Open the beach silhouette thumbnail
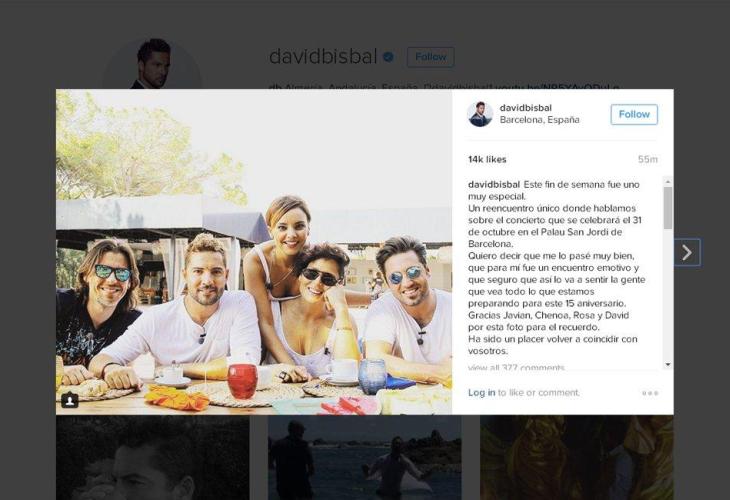 [x=365, y=458]
